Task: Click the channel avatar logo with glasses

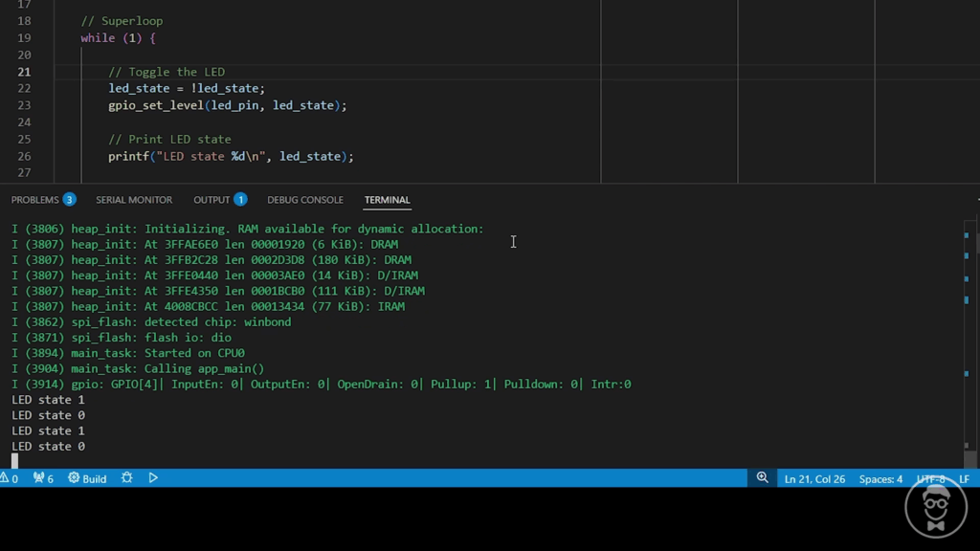Action: point(936,507)
